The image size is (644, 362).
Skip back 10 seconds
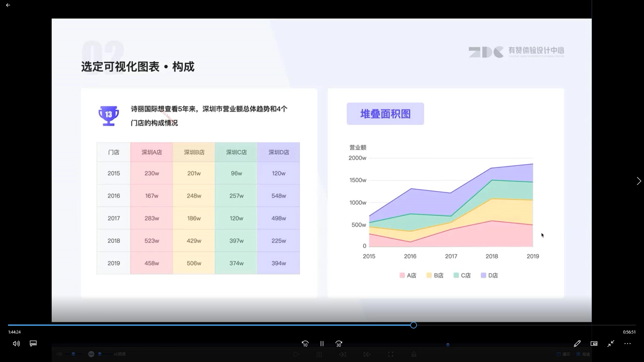click(305, 344)
